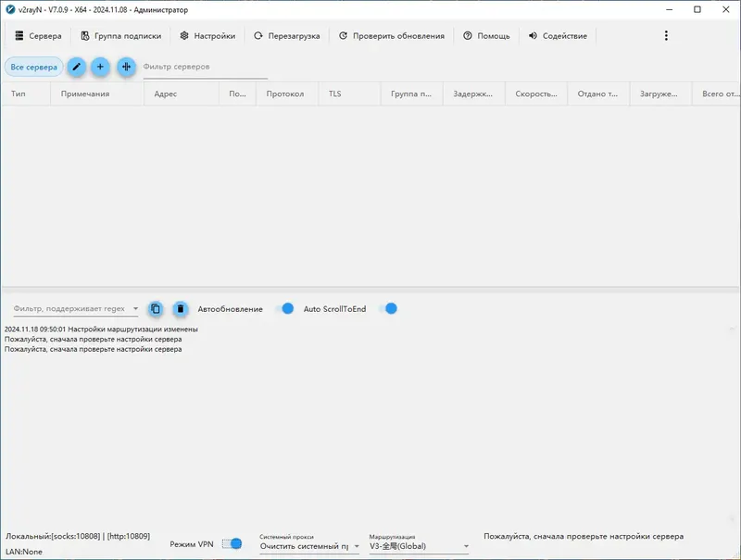Open the Помощь menu
Viewport: 741px width, 560px height.
[x=487, y=36]
